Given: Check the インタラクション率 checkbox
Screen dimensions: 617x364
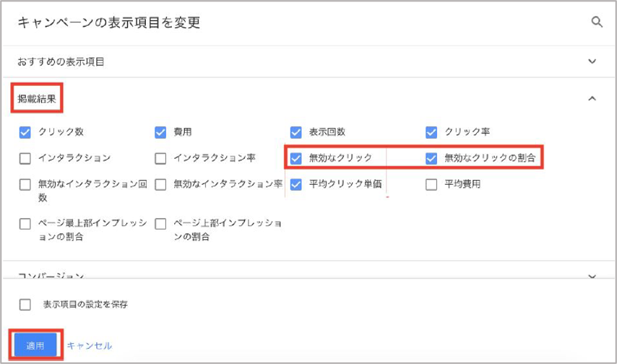Looking at the screenshot, I should tap(160, 158).
